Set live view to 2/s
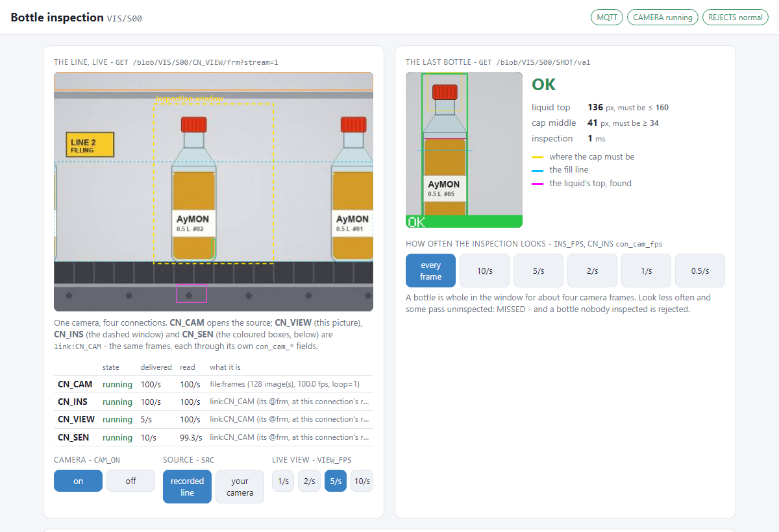The height and width of the screenshot is (532, 779). (309, 481)
